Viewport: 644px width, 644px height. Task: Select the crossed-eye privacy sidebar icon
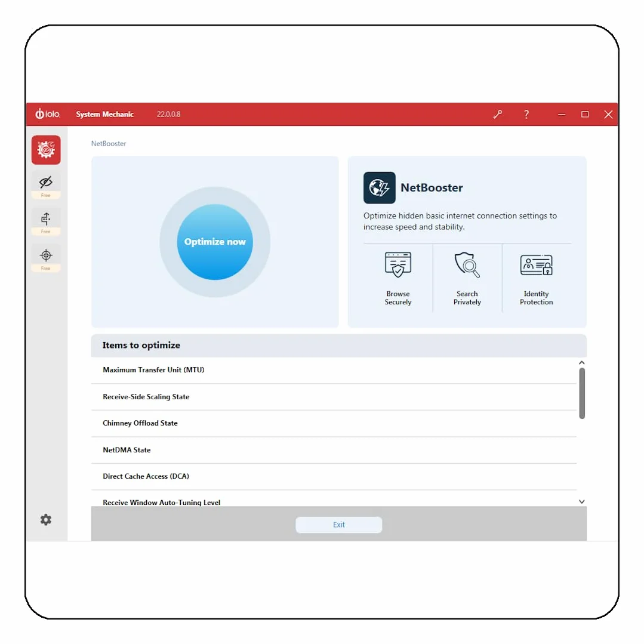point(46,182)
